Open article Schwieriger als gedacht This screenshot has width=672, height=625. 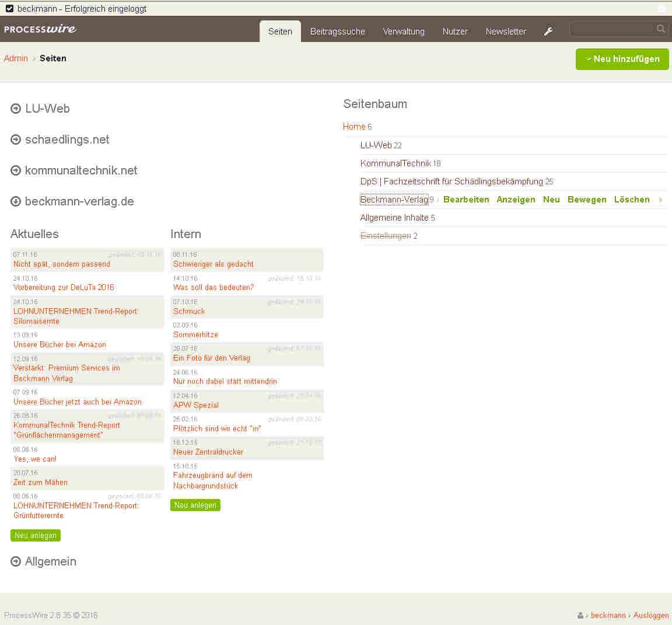coord(213,264)
